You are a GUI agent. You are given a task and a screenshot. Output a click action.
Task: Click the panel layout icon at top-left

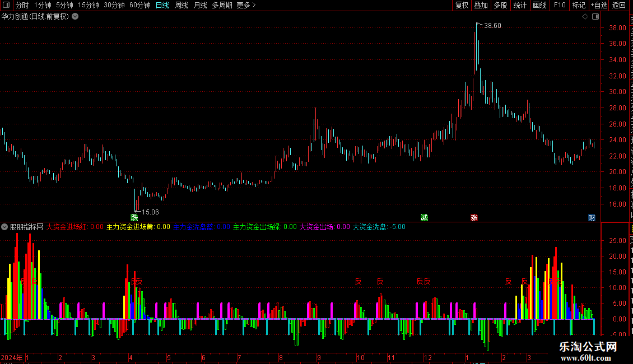(x=6, y=5)
